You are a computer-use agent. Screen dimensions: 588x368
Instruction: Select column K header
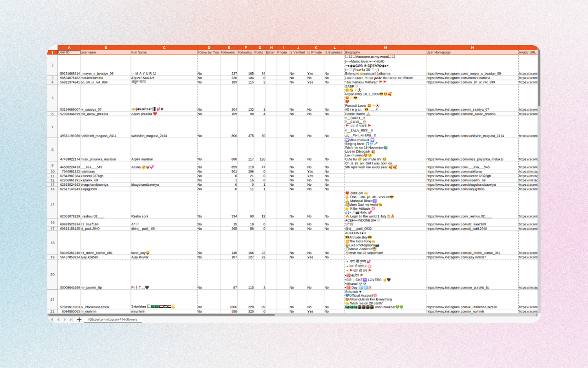316,47
